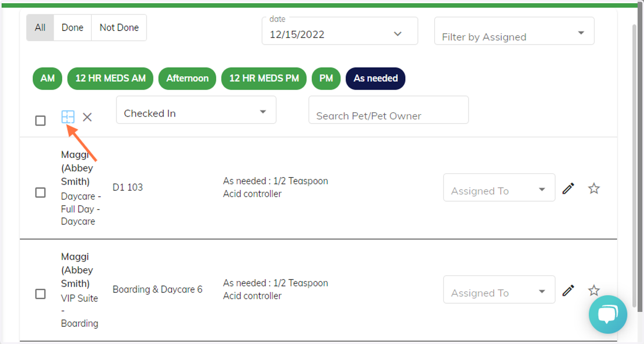Switch to the Not Done tab
This screenshot has height=344, width=644.
click(x=119, y=27)
